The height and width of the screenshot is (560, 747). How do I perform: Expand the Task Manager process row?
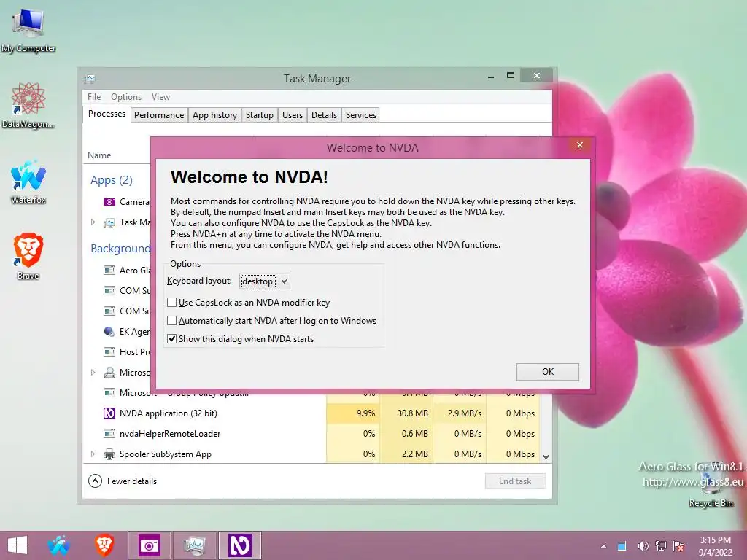pyautogui.click(x=93, y=222)
